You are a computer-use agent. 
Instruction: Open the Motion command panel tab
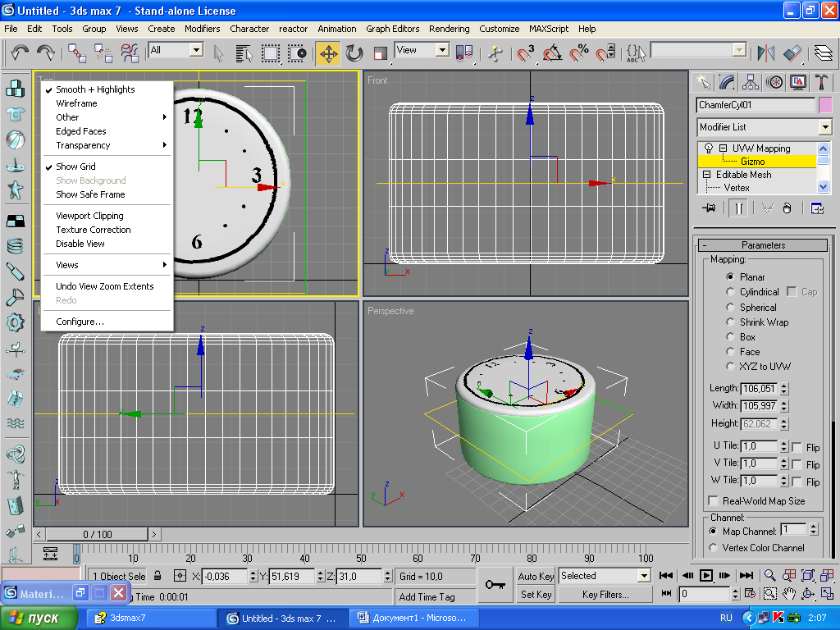pos(774,82)
